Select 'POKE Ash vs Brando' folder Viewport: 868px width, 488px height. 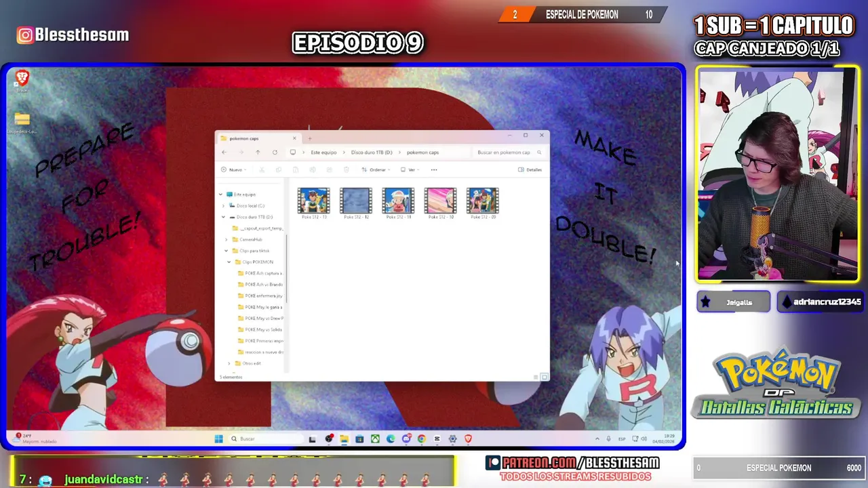click(260, 285)
